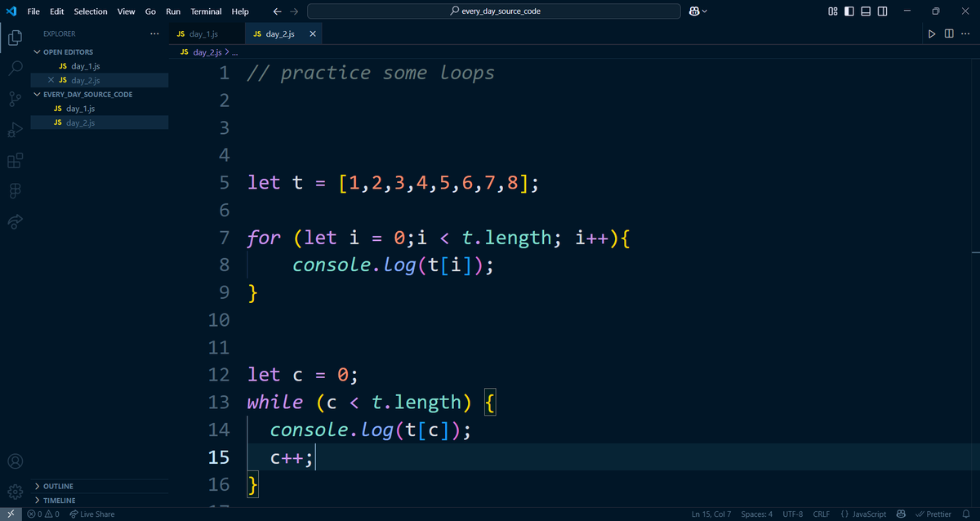The image size is (980, 521).
Task: Click the Copilot status icon in status bar
Action: coord(902,514)
